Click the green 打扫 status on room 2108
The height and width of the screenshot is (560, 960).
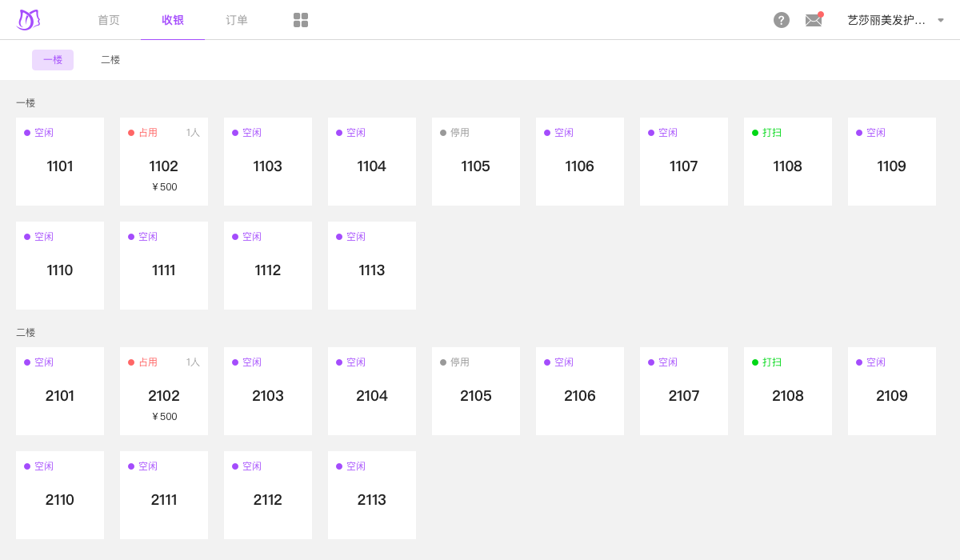point(771,362)
